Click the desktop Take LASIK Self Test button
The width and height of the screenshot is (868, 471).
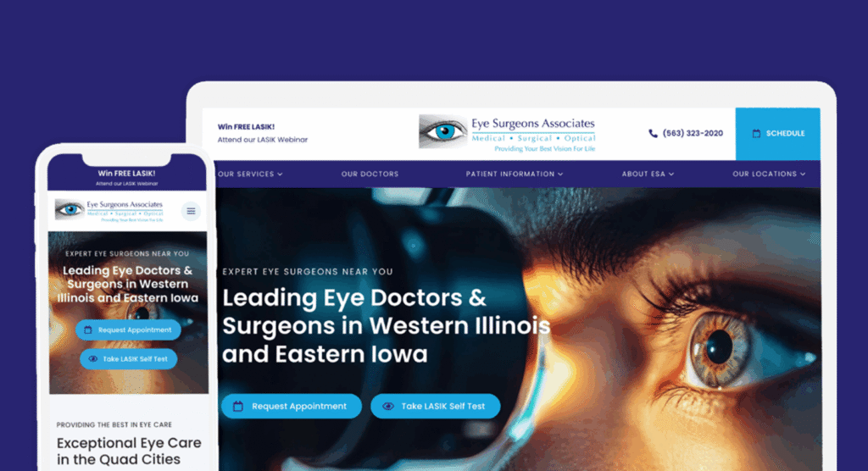pyautogui.click(x=436, y=407)
